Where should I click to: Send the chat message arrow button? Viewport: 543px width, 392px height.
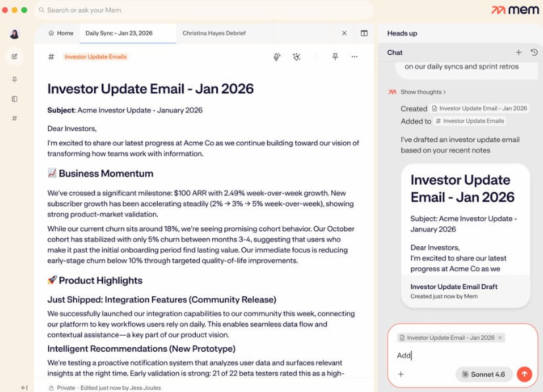click(525, 374)
